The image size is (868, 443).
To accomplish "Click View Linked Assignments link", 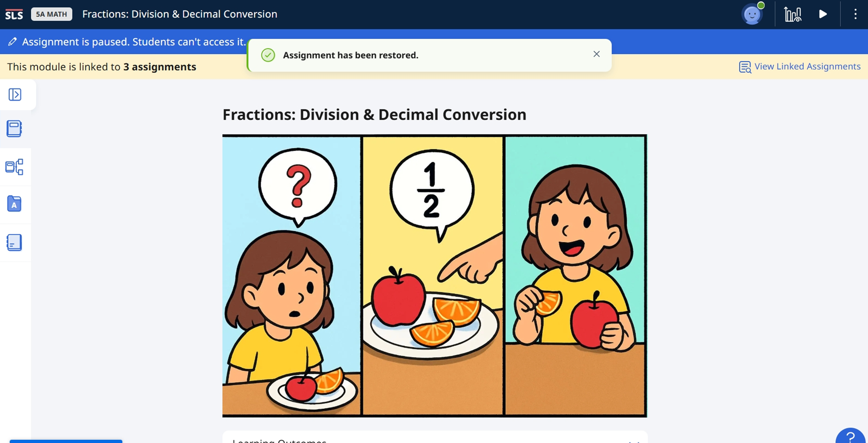I will pos(807,66).
